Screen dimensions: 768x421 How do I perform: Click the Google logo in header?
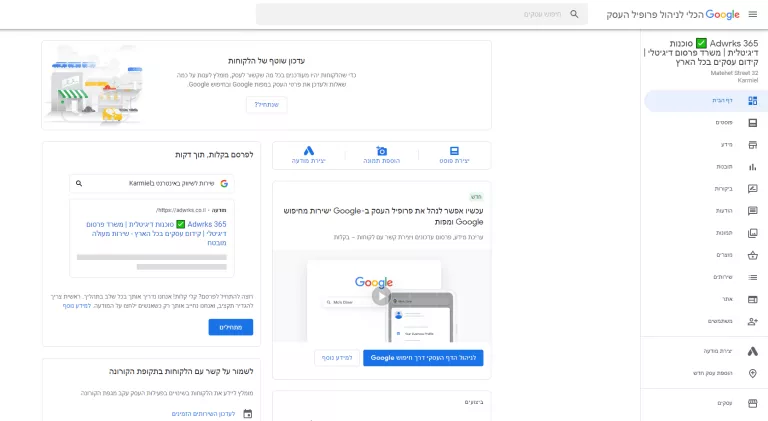pos(722,15)
